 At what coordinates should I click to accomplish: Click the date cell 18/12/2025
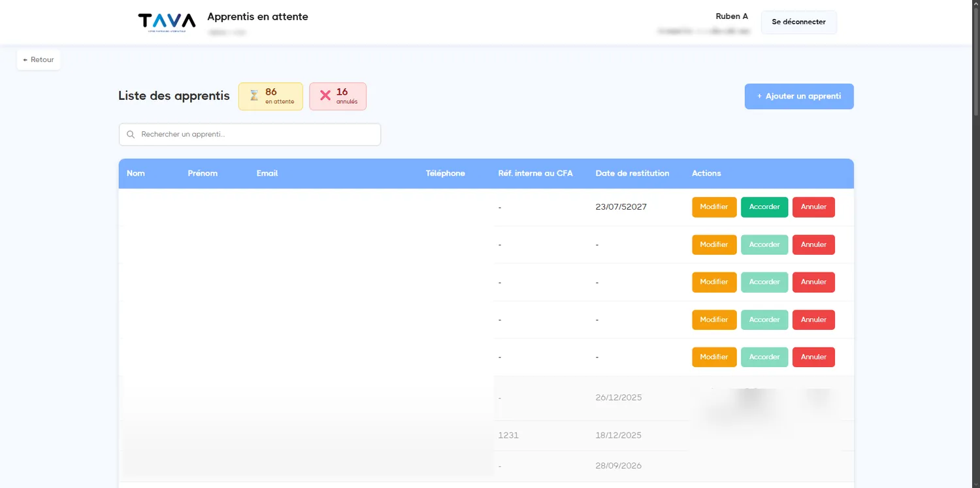[x=619, y=436]
